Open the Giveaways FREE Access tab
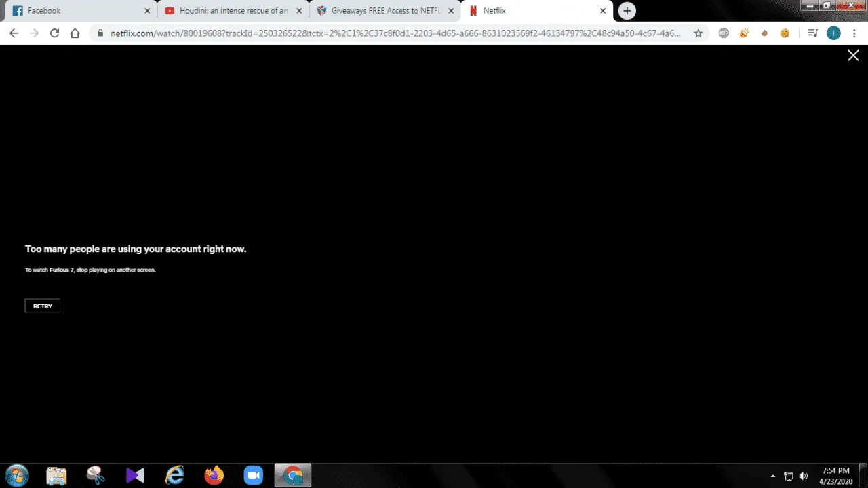Viewport: 868px width, 488px height. [x=384, y=11]
